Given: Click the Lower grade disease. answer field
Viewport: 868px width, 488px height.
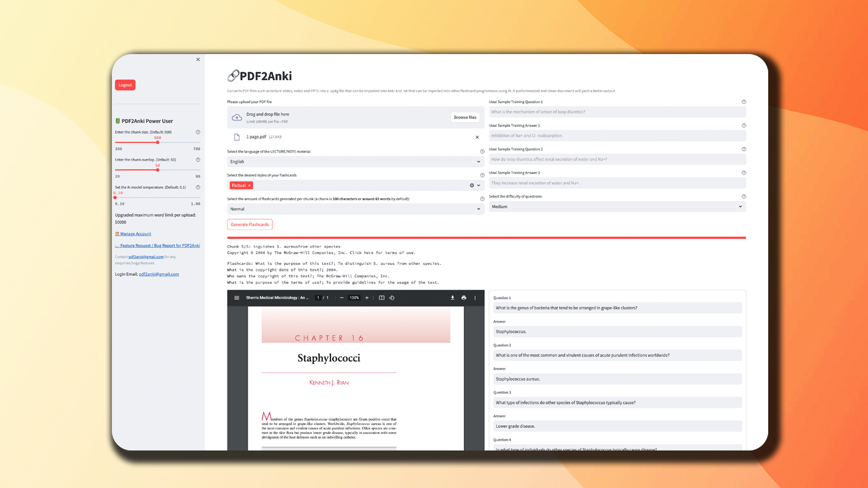Looking at the screenshot, I should (x=617, y=426).
